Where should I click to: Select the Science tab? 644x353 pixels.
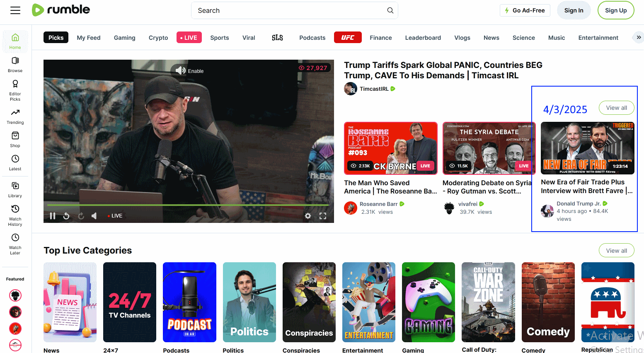[x=524, y=38]
